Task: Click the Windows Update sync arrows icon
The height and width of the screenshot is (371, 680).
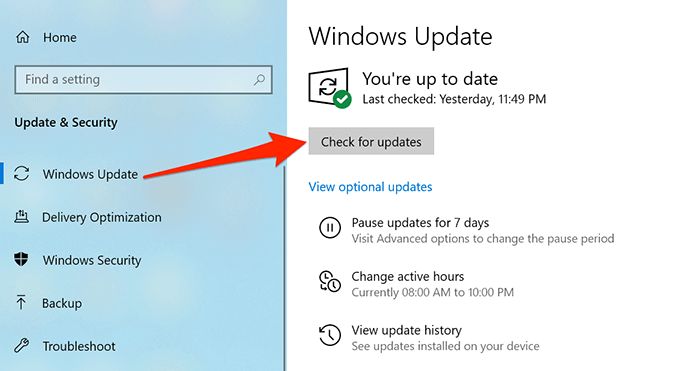Action: click(x=21, y=174)
